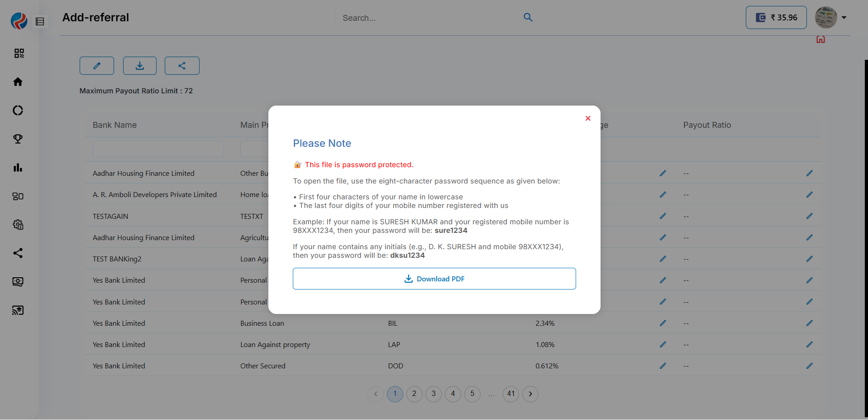Expand the profile dropdown arrow

(x=844, y=18)
